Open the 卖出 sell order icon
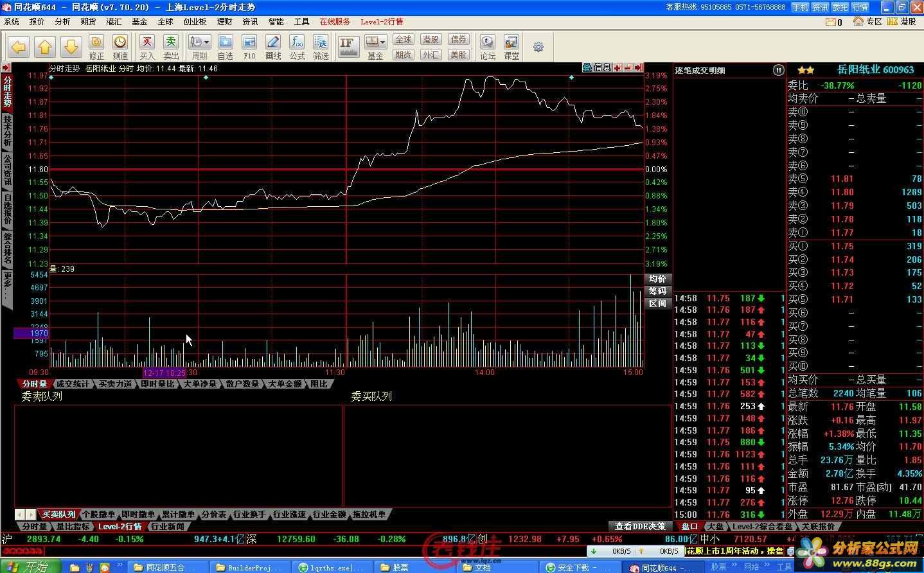The image size is (924, 573). [x=171, y=48]
